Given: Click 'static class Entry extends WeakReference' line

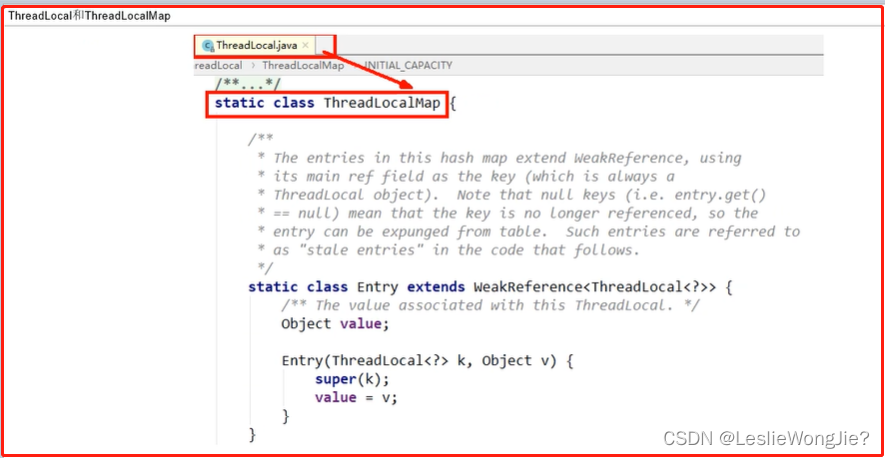Looking at the screenshot, I should pyautogui.click(x=490, y=287).
